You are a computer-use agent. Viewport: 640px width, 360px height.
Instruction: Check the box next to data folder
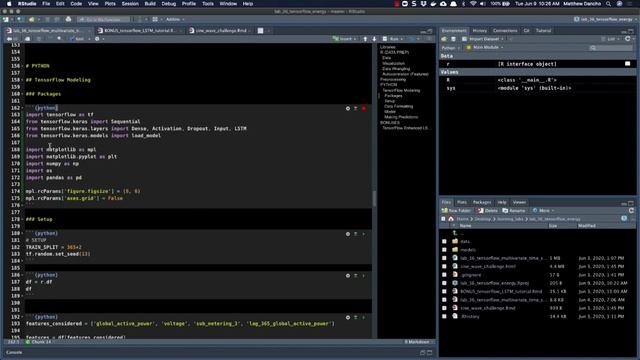444,242
